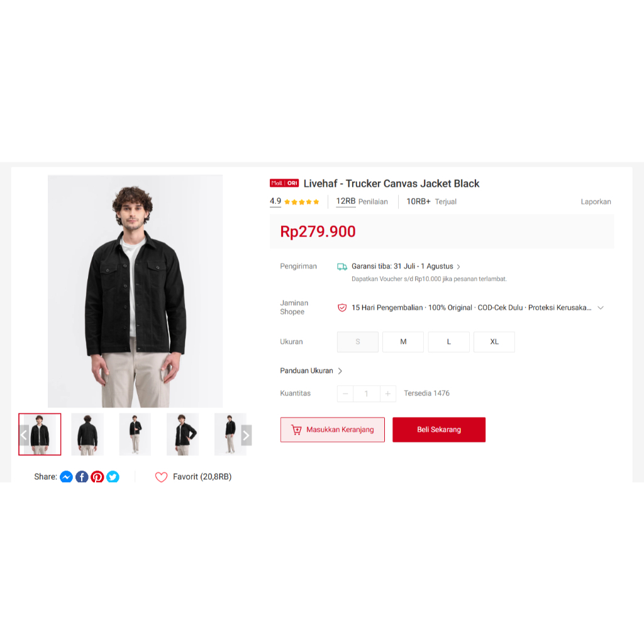Share product via Messenger icon
The height and width of the screenshot is (644, 644).
(x=66, y=477)
